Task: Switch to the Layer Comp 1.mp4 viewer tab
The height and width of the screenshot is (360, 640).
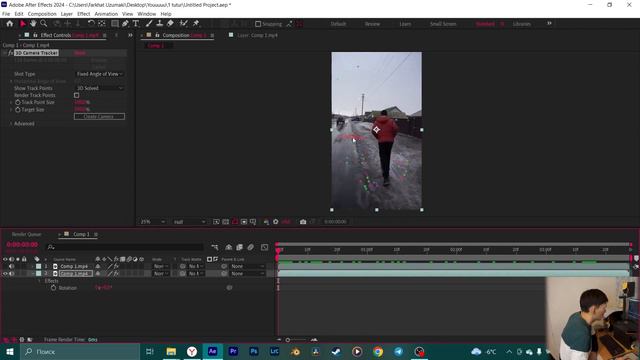Action: point(258,36)
